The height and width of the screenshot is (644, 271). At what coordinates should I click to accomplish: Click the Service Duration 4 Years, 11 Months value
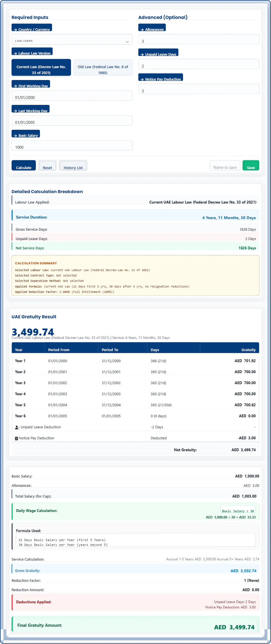tap(229, 218)
